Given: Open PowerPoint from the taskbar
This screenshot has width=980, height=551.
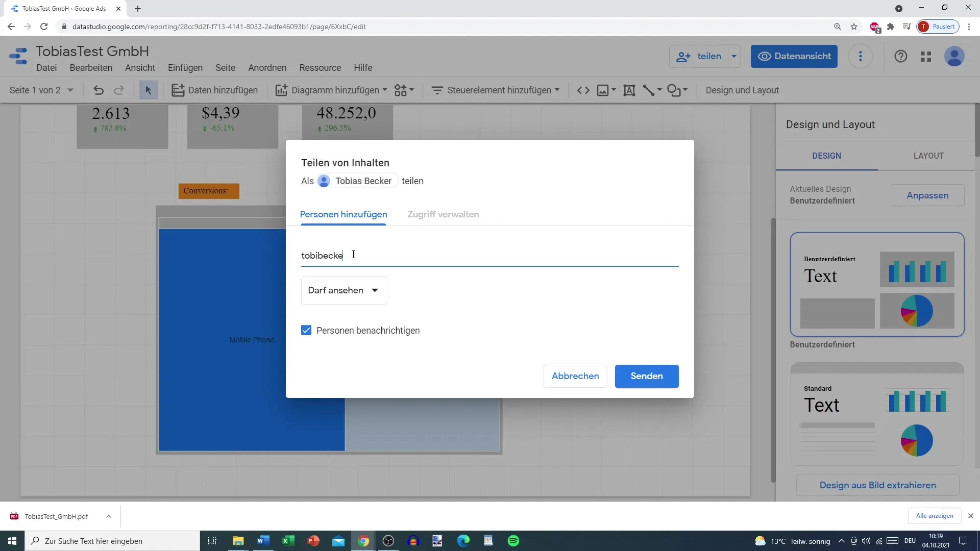Looking at the screenshot, I should pos(313,541).
